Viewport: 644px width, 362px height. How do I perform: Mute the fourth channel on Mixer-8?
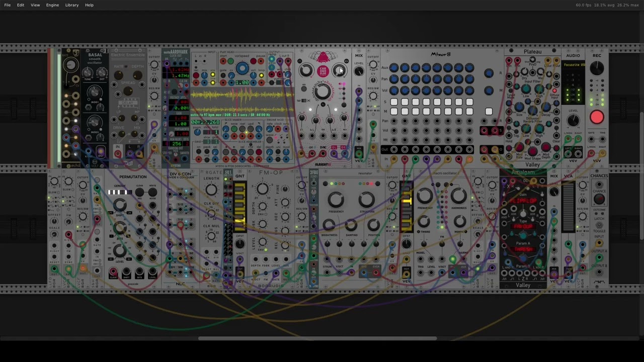[426, 111]
